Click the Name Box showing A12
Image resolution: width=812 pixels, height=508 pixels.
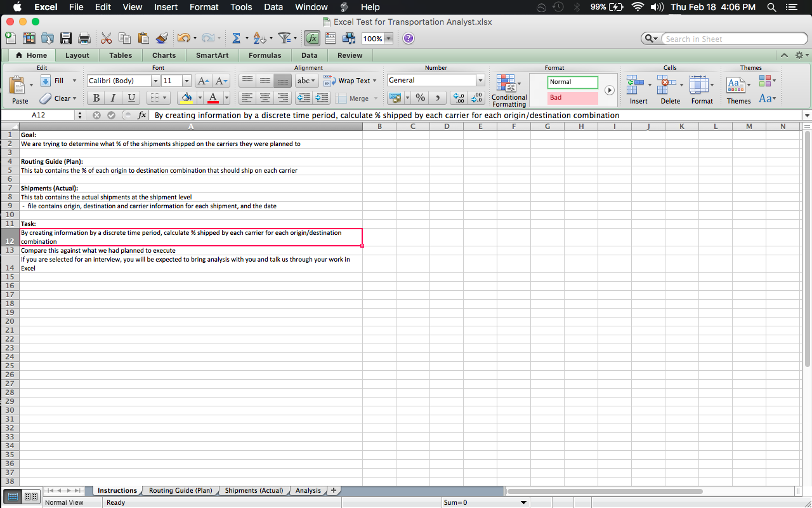pyautogui.click(x=39, y=115)
